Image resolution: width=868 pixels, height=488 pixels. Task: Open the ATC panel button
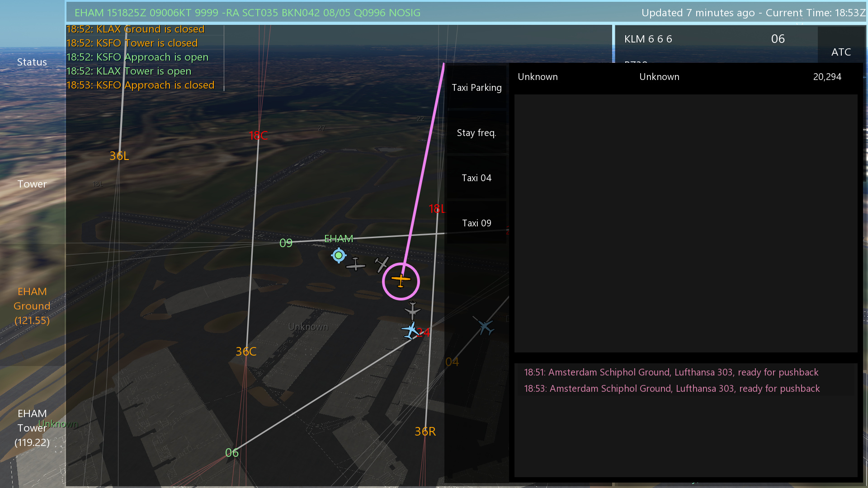pyautogui.click(x=841, y=52)
